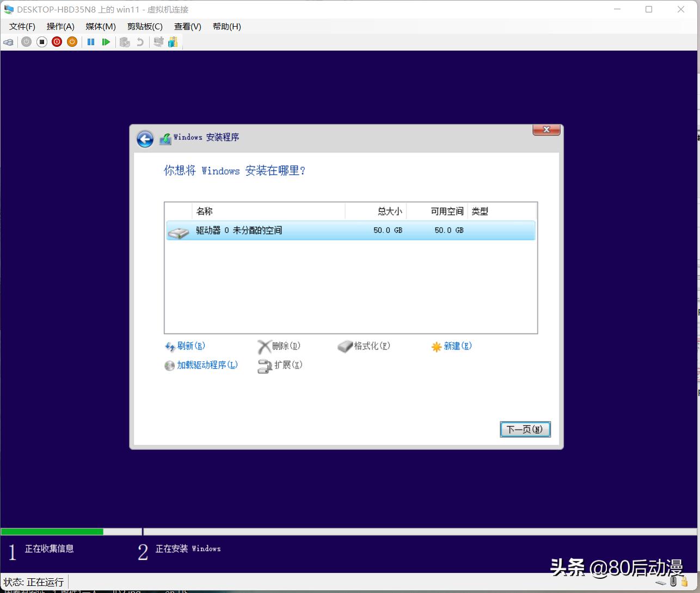The height and width of the screenshot is (593, 700).
Task: Pause the virtual machine
Action: click(91, 42)
